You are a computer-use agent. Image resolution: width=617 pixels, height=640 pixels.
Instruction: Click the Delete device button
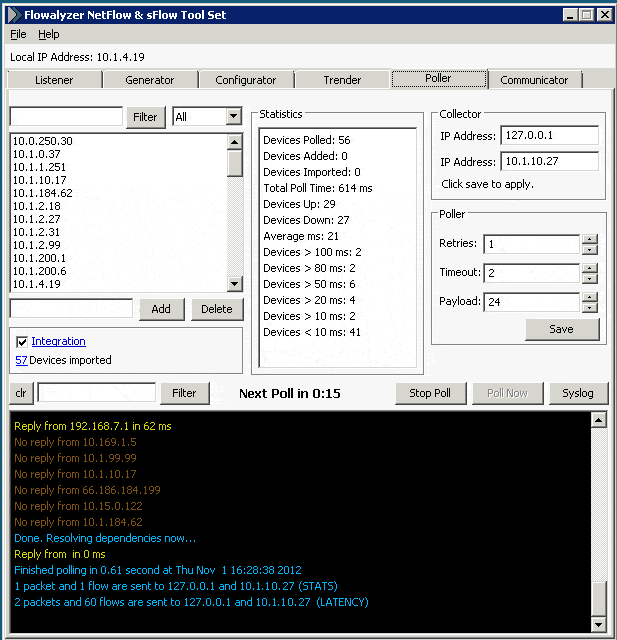click(x=217, y=309)
